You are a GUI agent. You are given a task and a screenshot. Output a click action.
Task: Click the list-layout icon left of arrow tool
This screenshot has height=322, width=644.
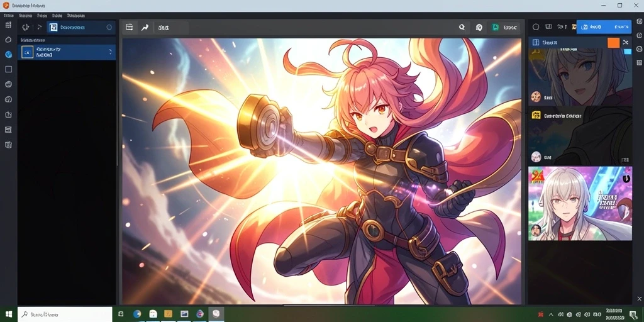[130, 28]
